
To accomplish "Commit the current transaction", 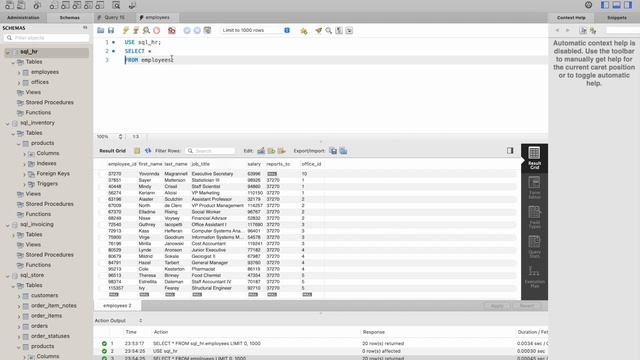I will [187, 30].
